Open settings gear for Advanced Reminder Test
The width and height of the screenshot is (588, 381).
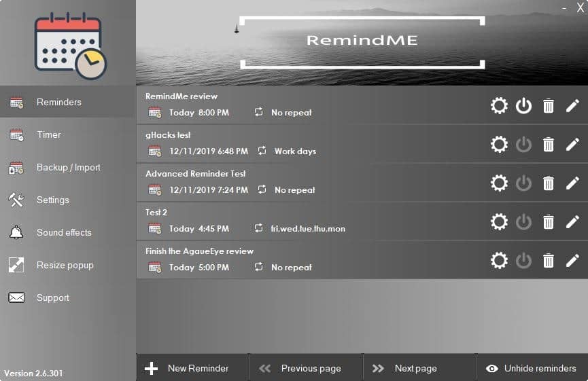tap(499, 183)
